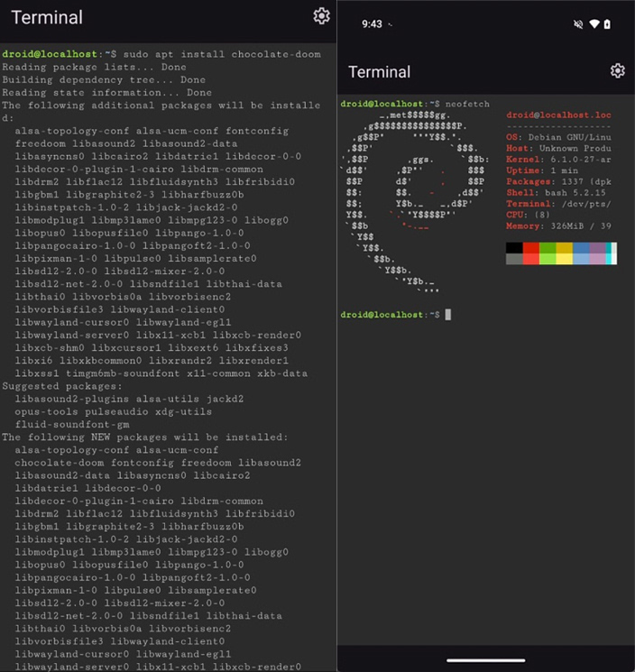Click the bright yellow block in neofetch palette
The height and width of the screenshot is (672, 635).
pos(565,259)
